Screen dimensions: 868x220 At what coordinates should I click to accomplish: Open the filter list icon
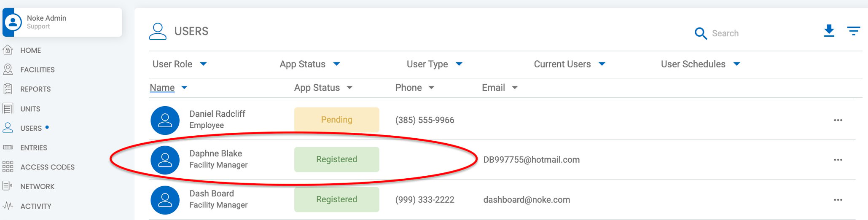(x=854, y=31)
